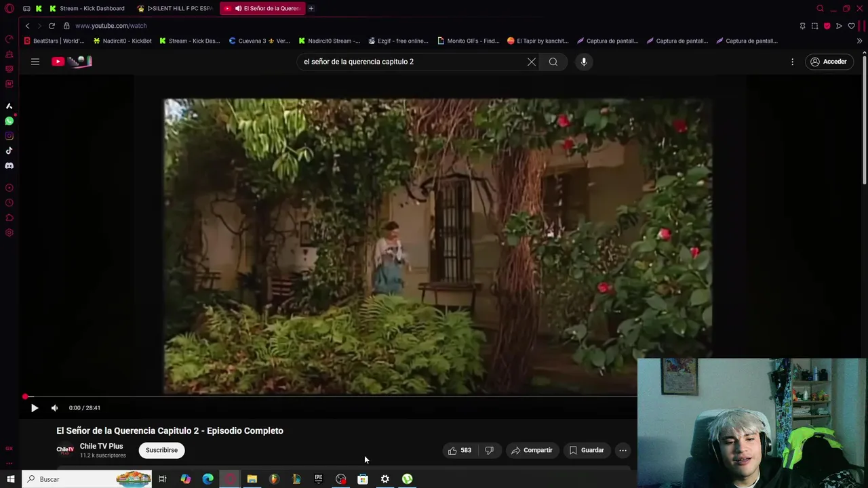This screenshot has height=488, width=868.
Task: Run the search with the magnifier button
Action: 553,62
